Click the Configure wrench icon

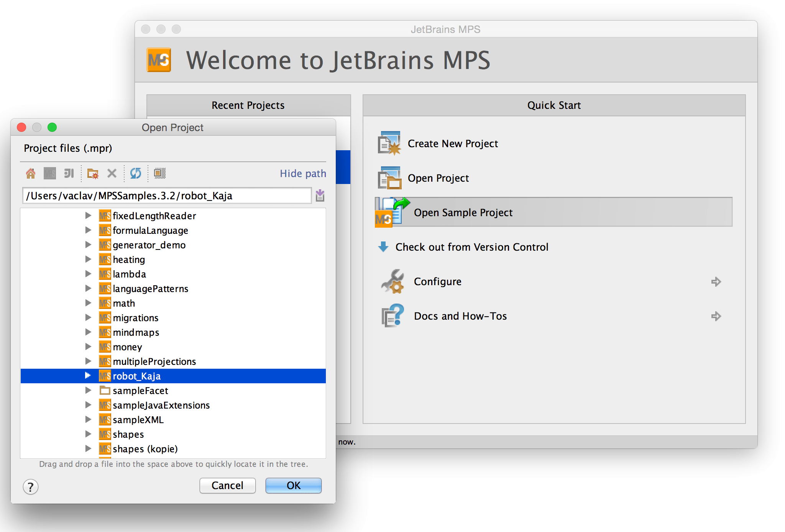(392, 282)
